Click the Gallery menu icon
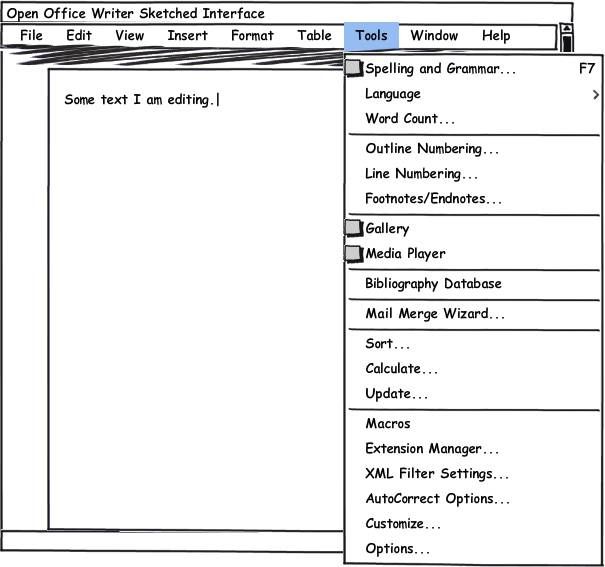The image size is (605, 567). coord(354,228)
